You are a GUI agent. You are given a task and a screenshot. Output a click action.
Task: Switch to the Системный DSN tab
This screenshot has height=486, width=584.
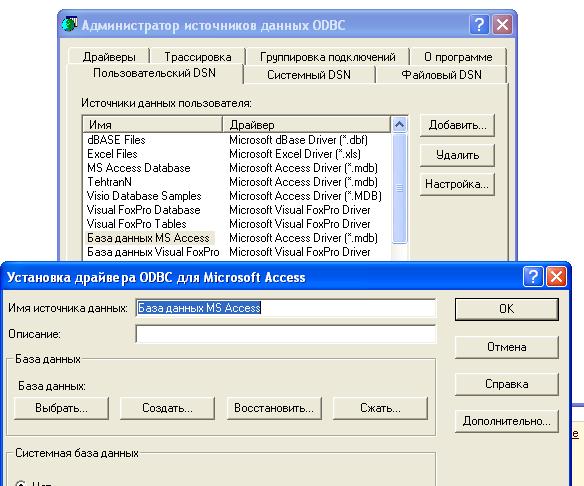point(309,75)
